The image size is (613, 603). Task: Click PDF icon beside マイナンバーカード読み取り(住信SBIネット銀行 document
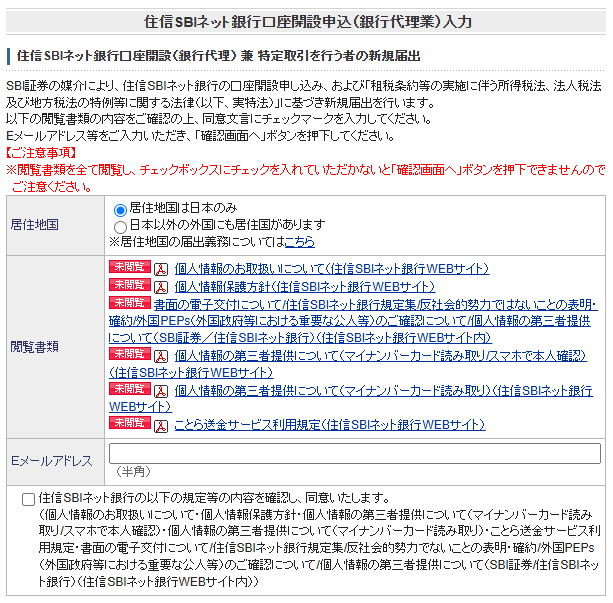pos(161,391)
